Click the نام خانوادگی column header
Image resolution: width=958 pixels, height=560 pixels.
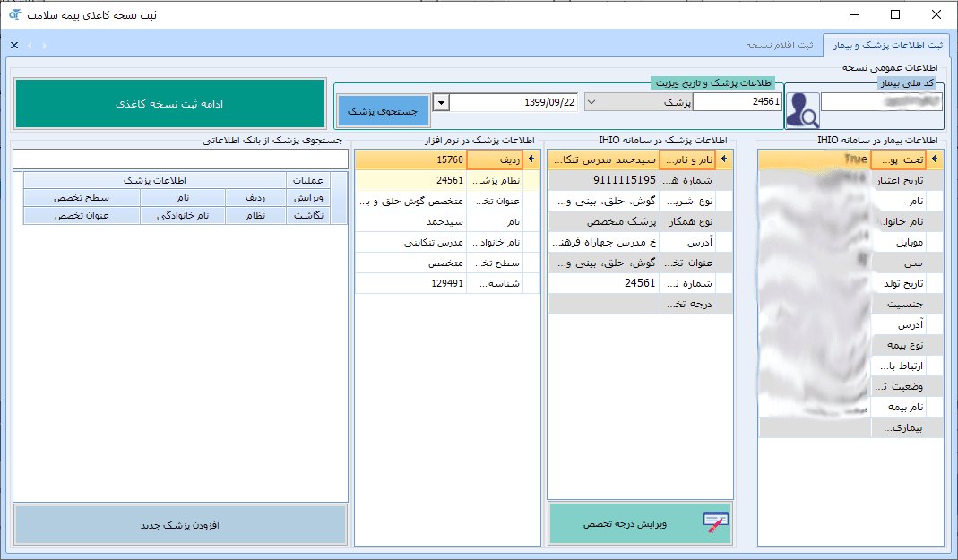pyautogui.click(x=183, y=216)
